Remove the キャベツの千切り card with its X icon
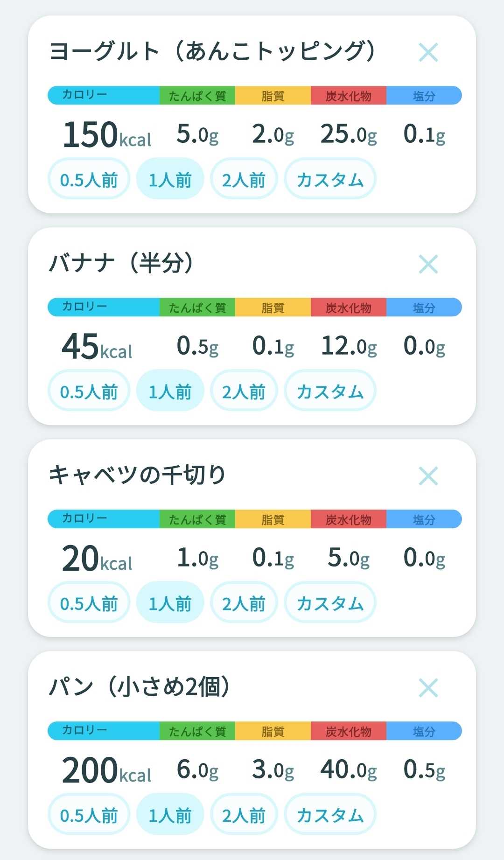504x860 pixels. (428, 476)
